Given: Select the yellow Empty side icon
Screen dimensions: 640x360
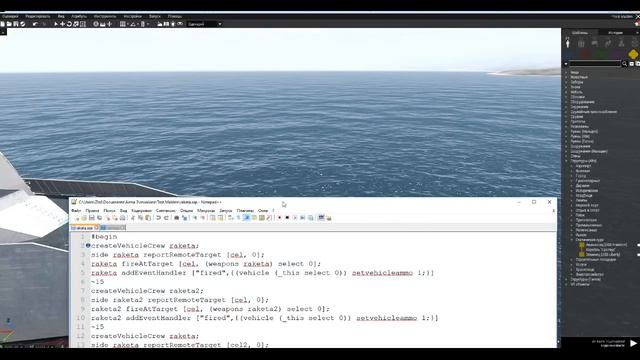Looking at the screenshot, I should 633,54.
